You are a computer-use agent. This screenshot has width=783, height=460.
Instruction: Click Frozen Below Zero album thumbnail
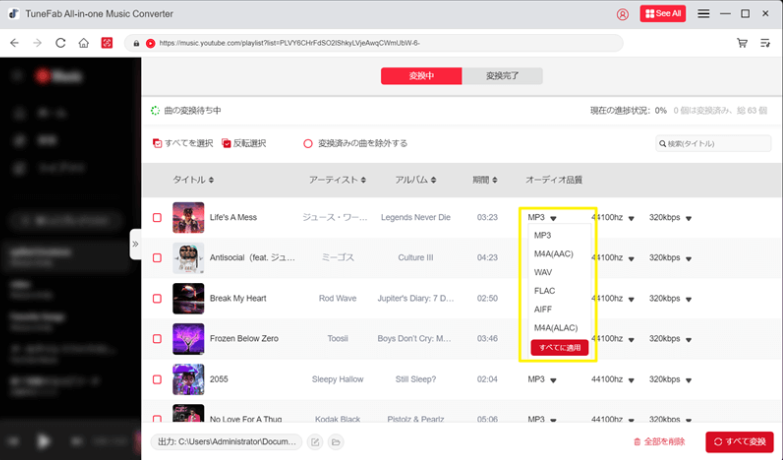click(x=188, y=339)
